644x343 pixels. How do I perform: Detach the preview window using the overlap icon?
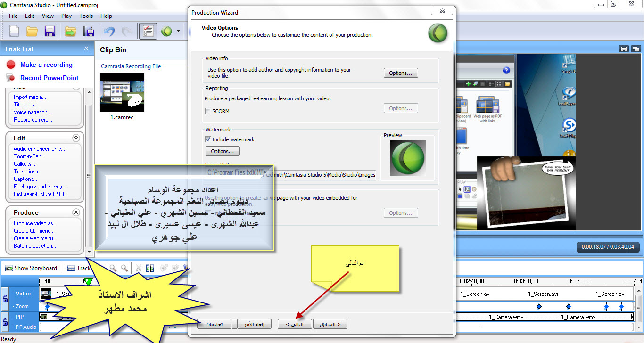[636, 49]
